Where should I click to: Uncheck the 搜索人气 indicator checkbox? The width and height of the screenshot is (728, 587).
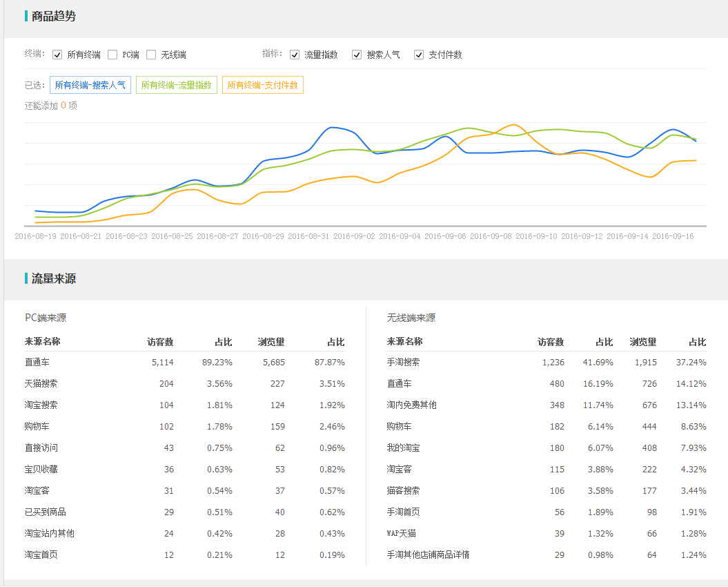pyautogui.click(x=357, y=55)
